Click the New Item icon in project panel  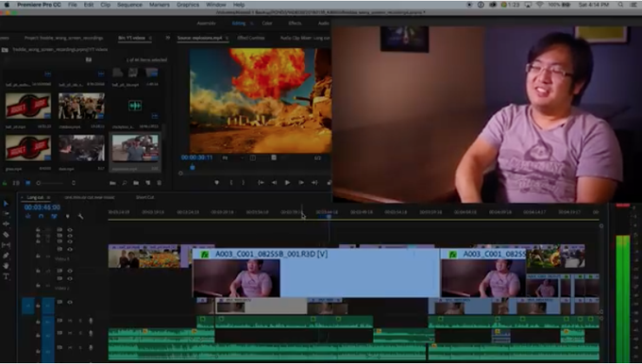point(147,183)
